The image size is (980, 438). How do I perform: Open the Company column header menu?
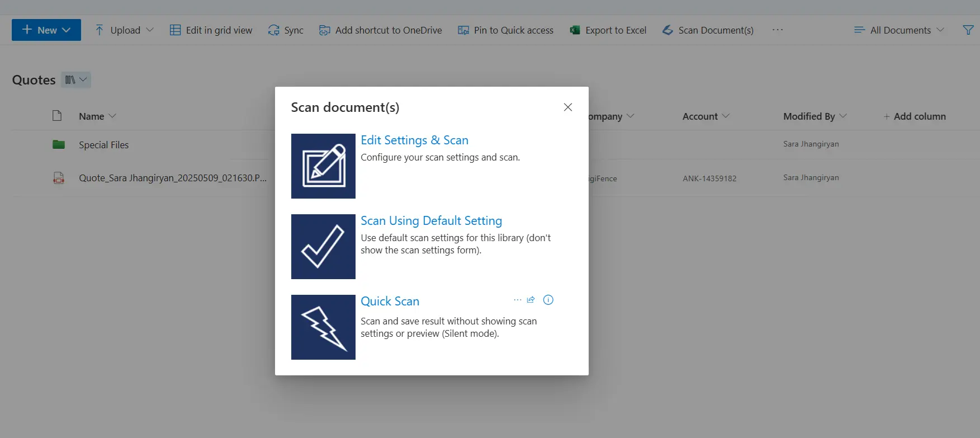click(612, 116)
